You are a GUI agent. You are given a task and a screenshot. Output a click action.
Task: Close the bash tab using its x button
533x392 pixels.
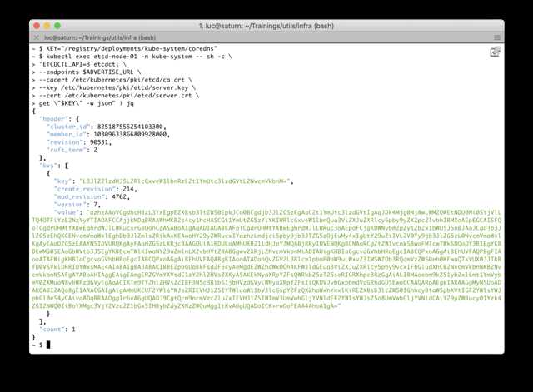(36, 37)
